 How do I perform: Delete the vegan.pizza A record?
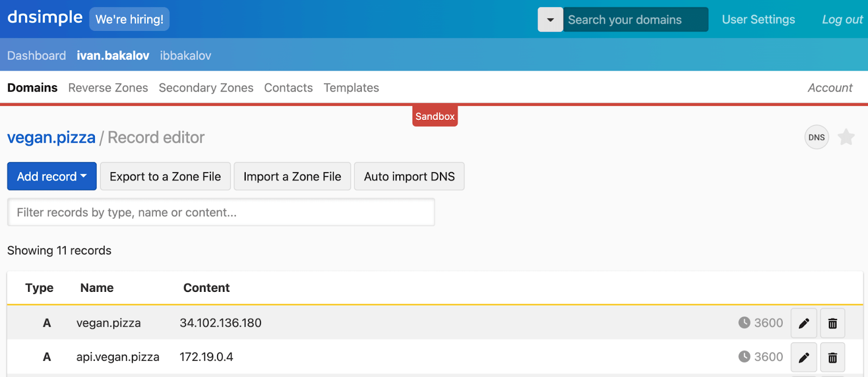[832, 323]
